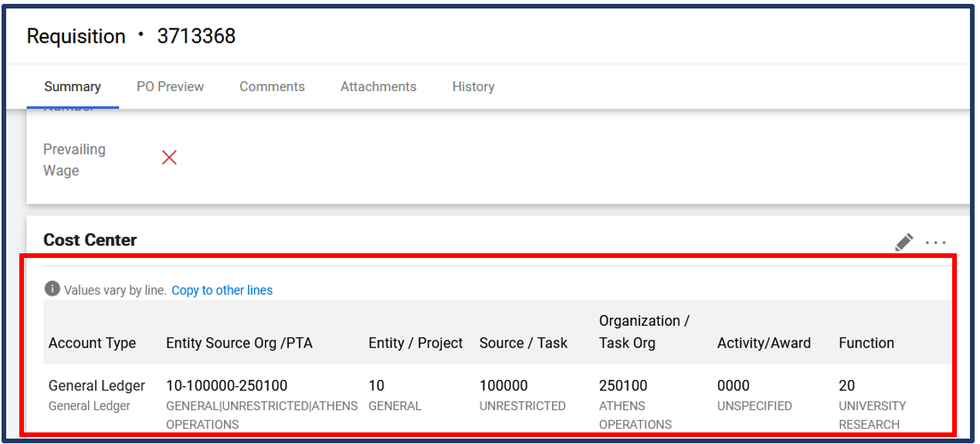The height and width of the screenshot is (444, 980).
Task: Click the Entity Source Org /PTA column header
Action: [239, 344]
